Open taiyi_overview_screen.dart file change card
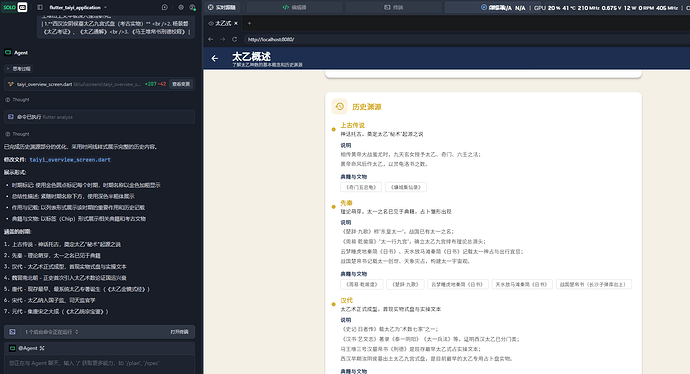Screen dimensions: 690x374 click(x=99, y=84)
